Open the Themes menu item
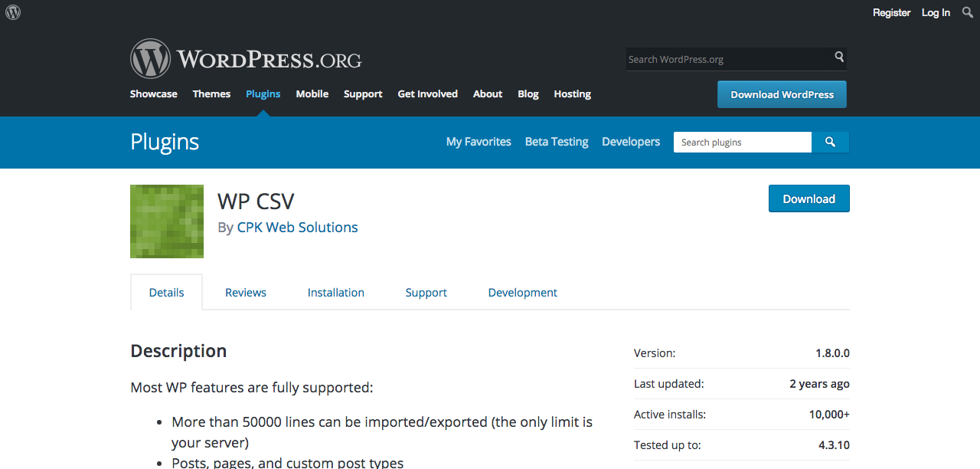This screenshot has height=469, width=980. [211, 94]
